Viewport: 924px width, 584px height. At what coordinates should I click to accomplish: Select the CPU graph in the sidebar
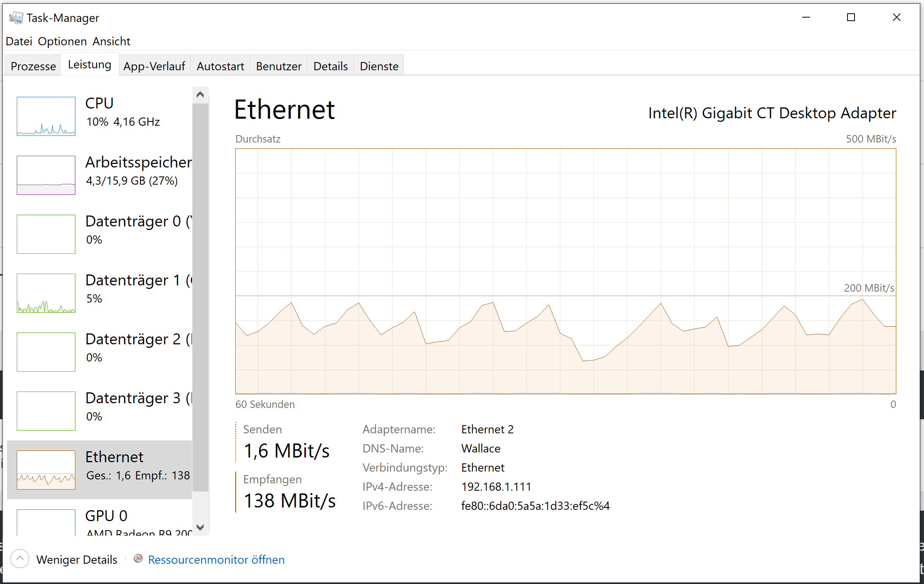coord(46,116)
